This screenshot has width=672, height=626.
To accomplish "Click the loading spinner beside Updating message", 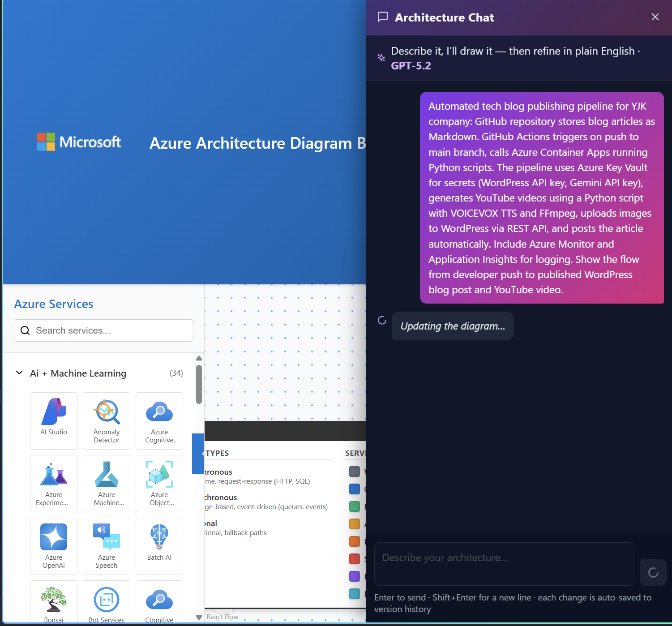I will click(382, 321).
